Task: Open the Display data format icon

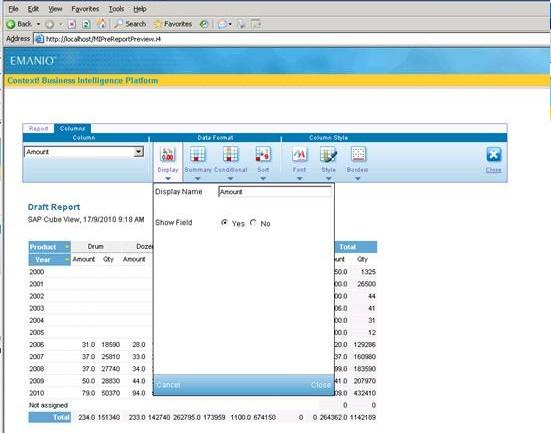Action: click(x=168, y=154)
